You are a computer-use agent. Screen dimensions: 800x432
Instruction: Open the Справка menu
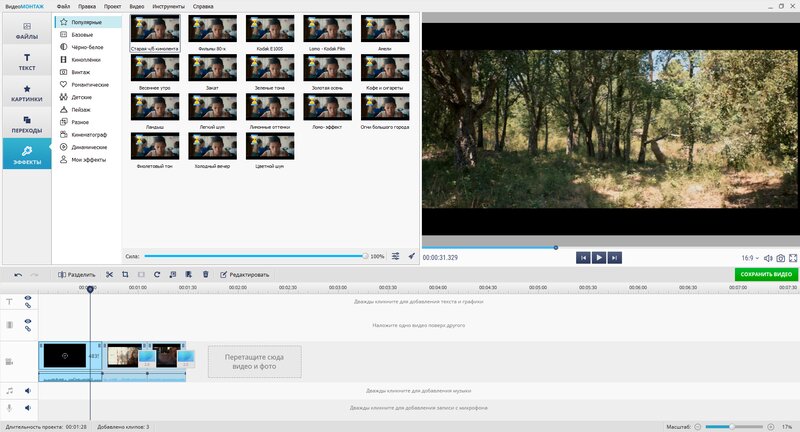pos(203,6)
